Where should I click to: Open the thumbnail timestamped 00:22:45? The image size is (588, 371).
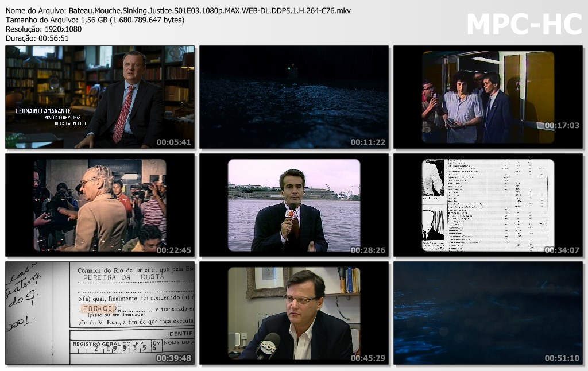(100, 205)
